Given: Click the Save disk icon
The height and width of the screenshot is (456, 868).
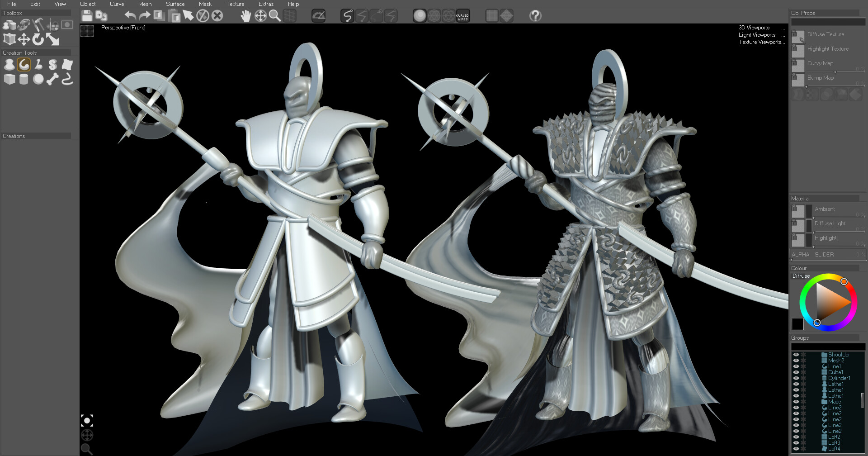Looking at the screenshot, I should [87, 16].
